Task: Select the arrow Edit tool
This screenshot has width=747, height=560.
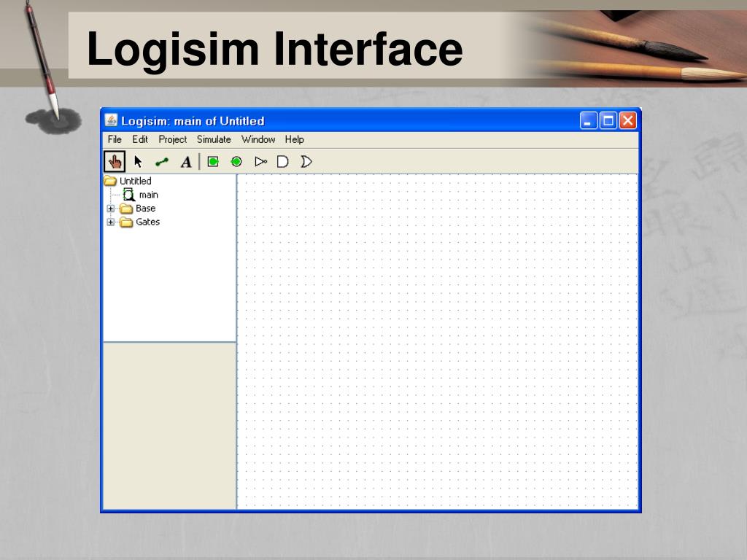Action: point(138,162)
